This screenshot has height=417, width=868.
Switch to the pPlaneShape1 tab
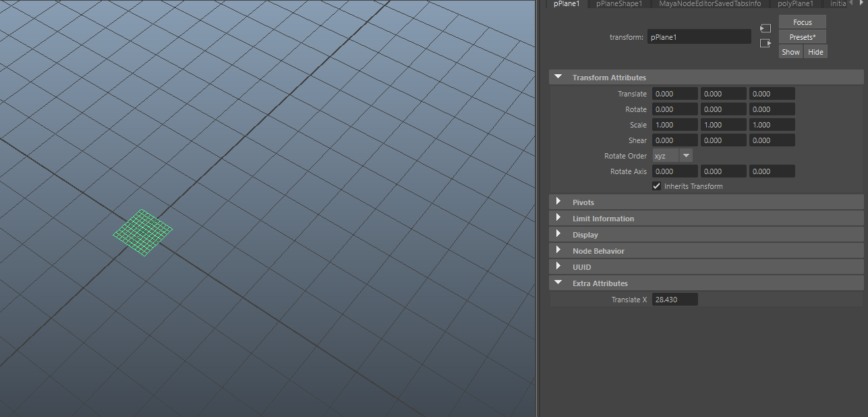pyautogui.click(x=619, y=4)
